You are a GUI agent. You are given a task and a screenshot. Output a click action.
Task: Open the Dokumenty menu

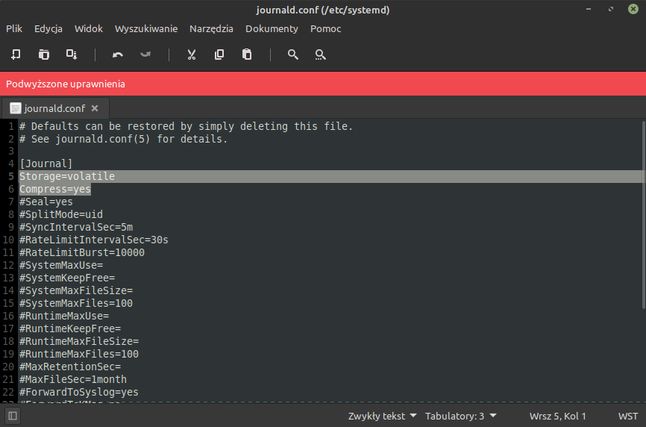[272, 28]
